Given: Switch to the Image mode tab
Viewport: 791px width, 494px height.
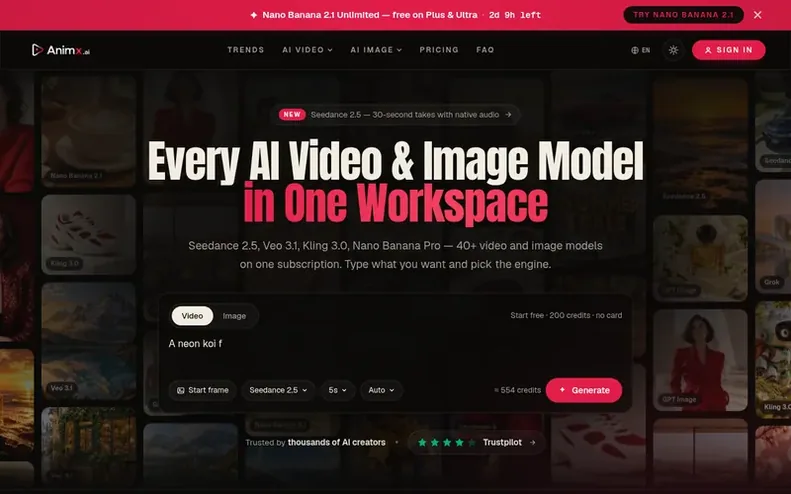Looking at the screenshot, I should [x=234, y=316].
